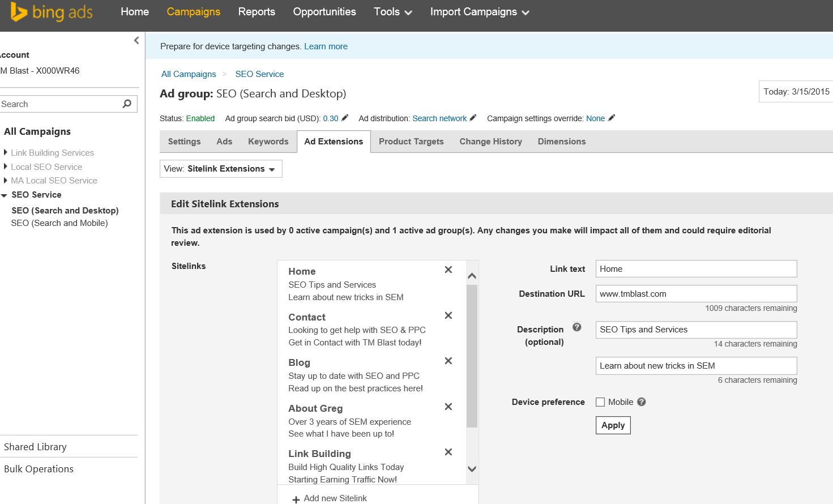Viewport: 833px width, 504px height.
Task: Switch to the Product Targets tab
Action: [x=411, y=142]
